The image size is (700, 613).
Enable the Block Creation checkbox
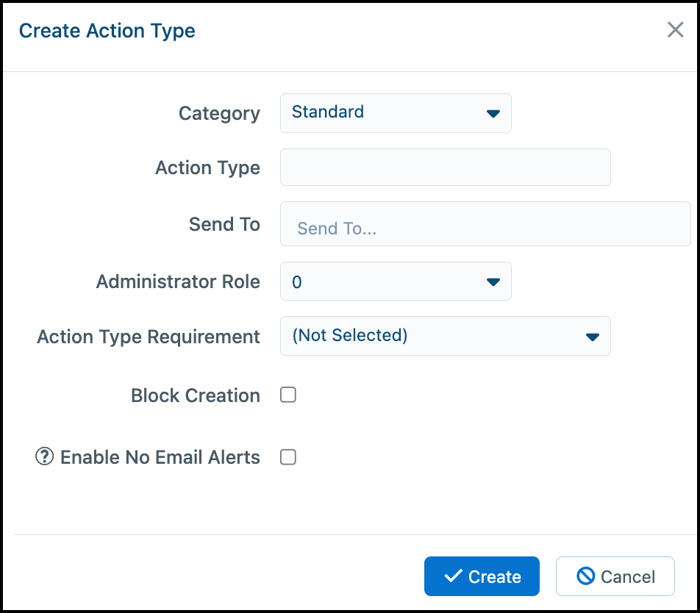(287, 395)
